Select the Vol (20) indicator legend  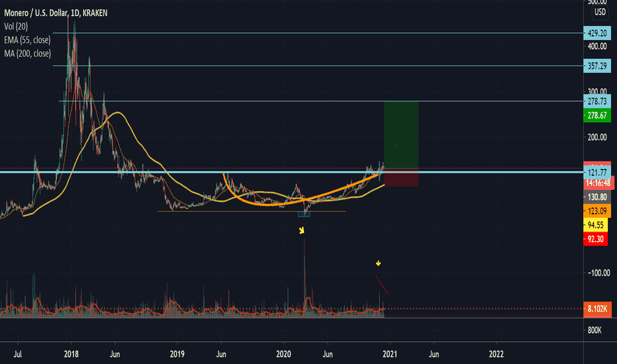click(16, 26)
